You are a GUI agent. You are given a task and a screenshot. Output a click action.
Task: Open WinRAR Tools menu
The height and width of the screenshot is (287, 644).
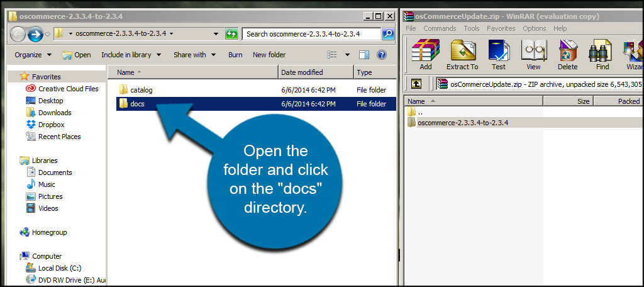pyautogui.click(x=472, y=28)
